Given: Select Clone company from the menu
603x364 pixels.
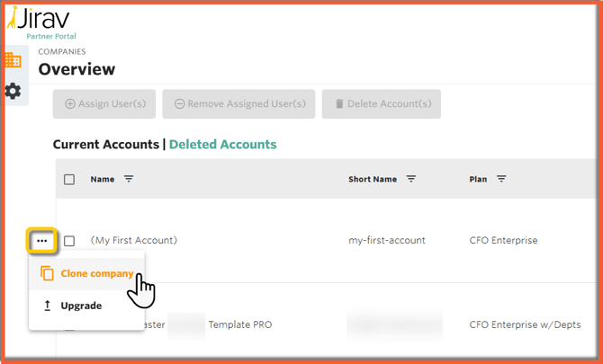Looking at the screenshot, I should [96, 274].
